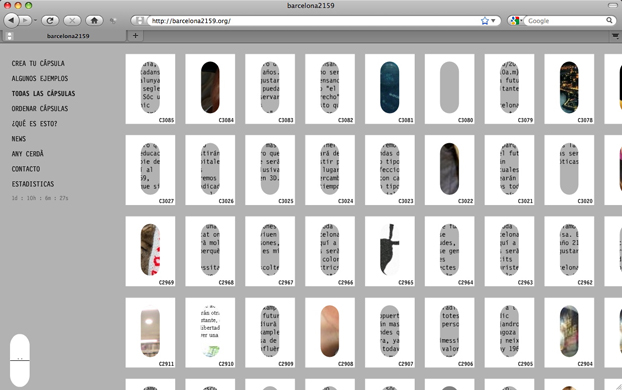Viewport: 622px width, 390px height.
Task: View capsule C3082
Action: (x=330, y=89)
